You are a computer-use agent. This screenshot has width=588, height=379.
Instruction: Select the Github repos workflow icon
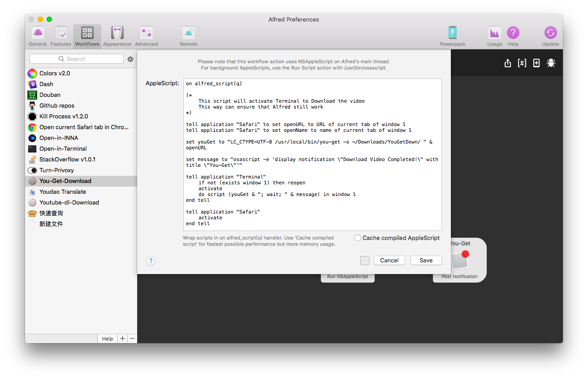[32, 106]
